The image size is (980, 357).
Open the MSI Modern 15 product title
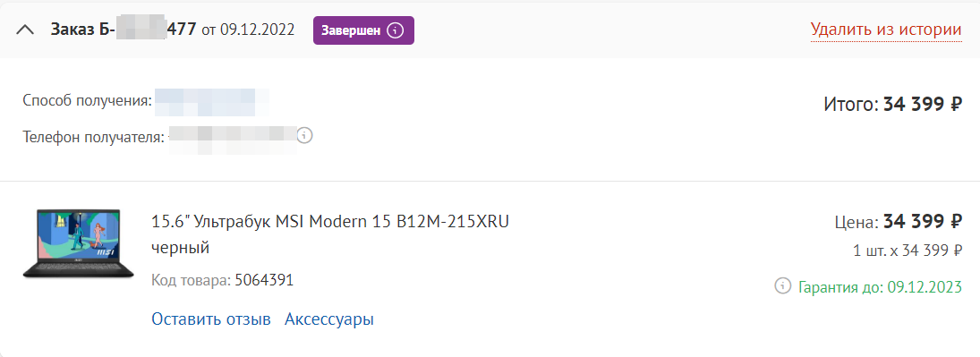[330, 221]
